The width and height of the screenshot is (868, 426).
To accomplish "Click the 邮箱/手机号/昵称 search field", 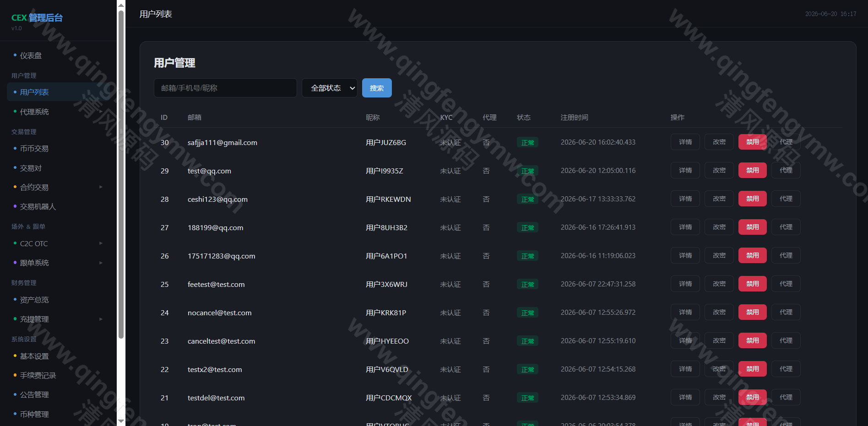I will (x=225, y=88).
